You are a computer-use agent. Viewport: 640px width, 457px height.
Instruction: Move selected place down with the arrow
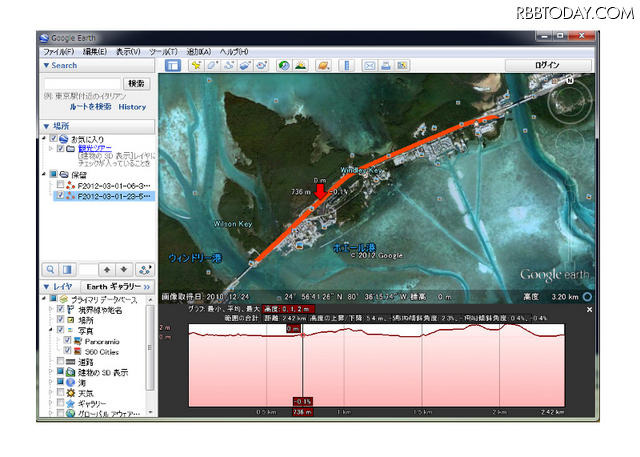click(x=124, y=270)
